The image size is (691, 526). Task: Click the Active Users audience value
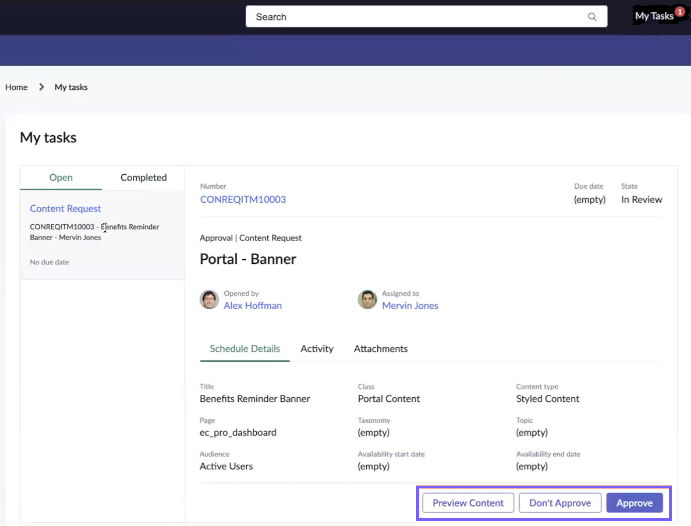pyautogui.click(x=226, y=466)
